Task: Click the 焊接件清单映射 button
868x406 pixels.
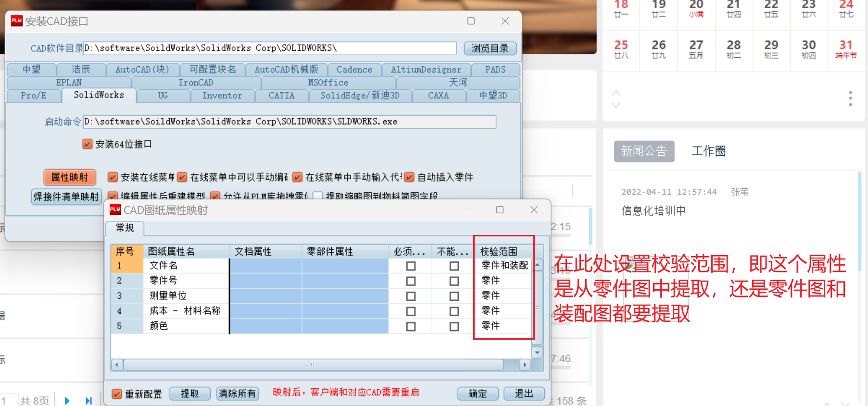Action: click(66, 197)
